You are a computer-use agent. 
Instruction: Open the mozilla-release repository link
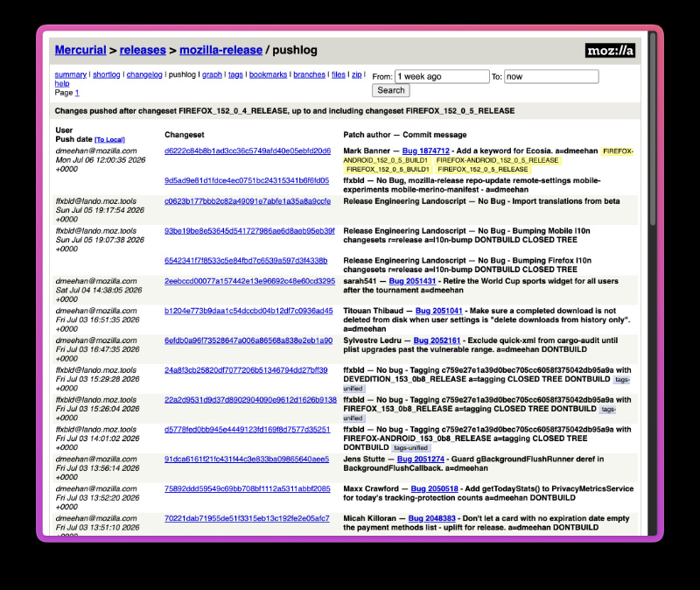point(221,50)
